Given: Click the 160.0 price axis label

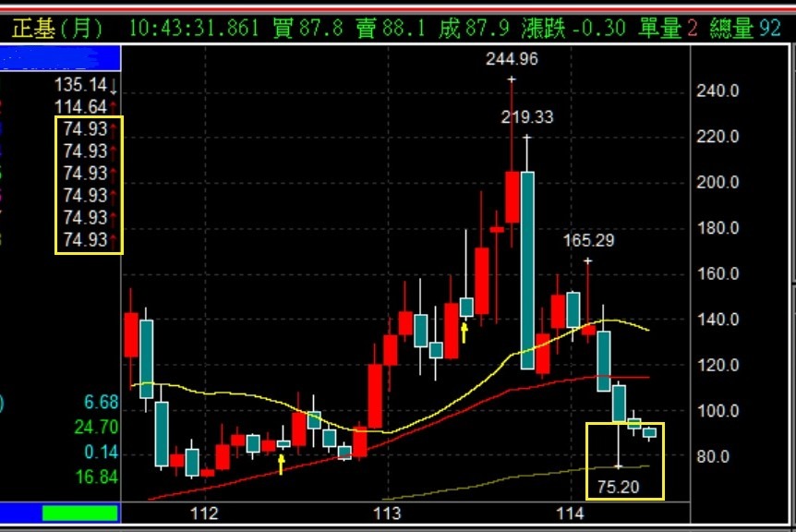Looking at the screenshot, I should click(x=718, y=273).
